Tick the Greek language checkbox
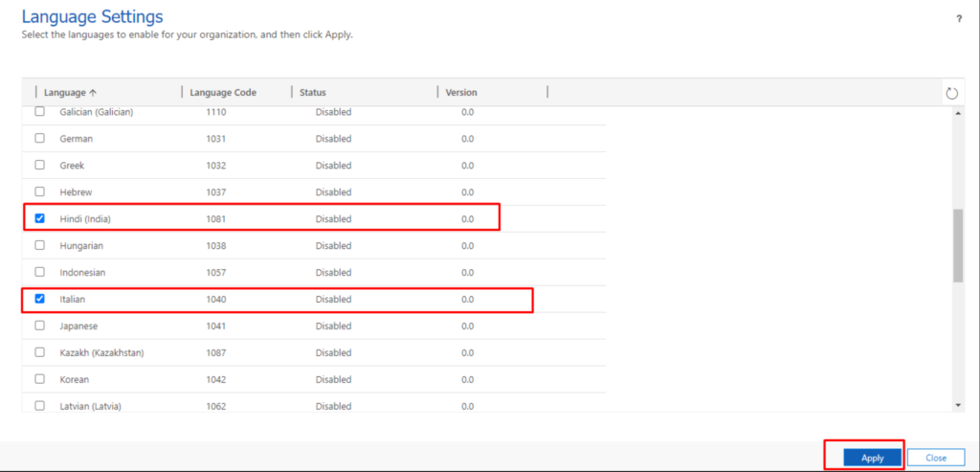Image resolution: width=980 pixels, height=472 pixels. (x=39, y=165)
